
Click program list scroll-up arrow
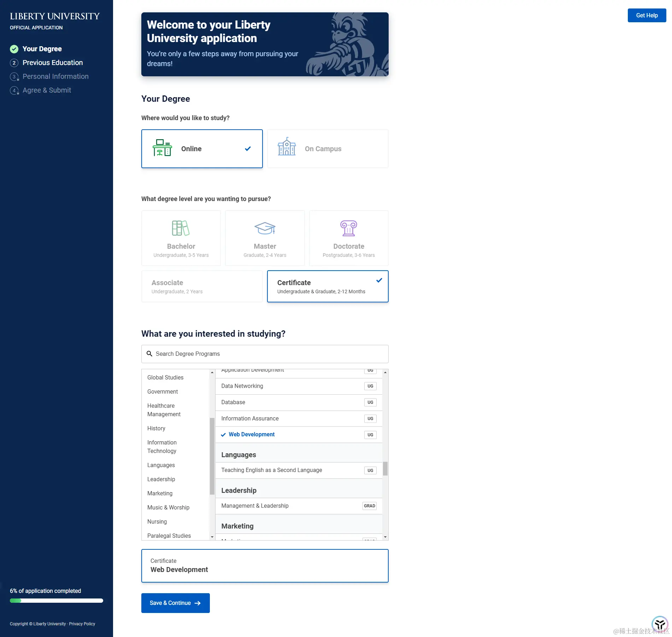pos(385,372)
